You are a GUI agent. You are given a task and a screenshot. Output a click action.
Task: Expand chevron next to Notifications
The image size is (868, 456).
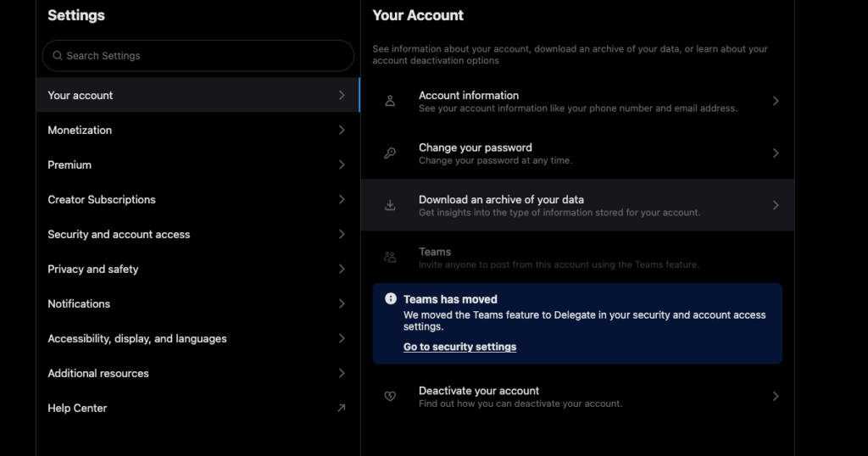(x=342, y=303)
